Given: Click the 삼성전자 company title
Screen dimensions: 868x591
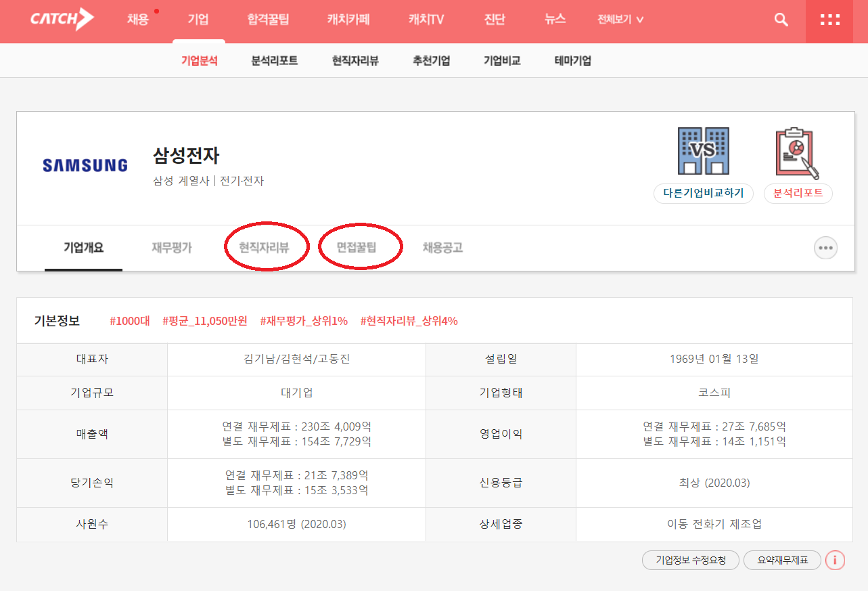Looking at the screenshot, I should point(186,156).
